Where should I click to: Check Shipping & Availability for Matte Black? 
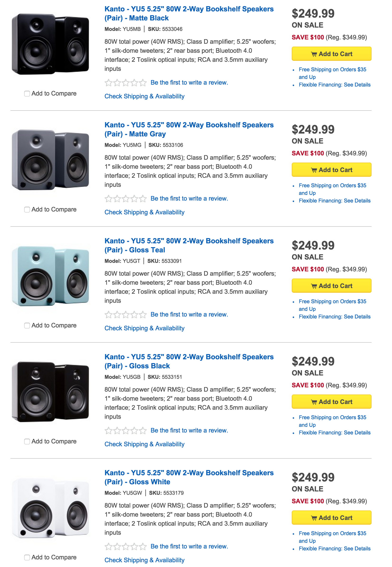(144, 96)
